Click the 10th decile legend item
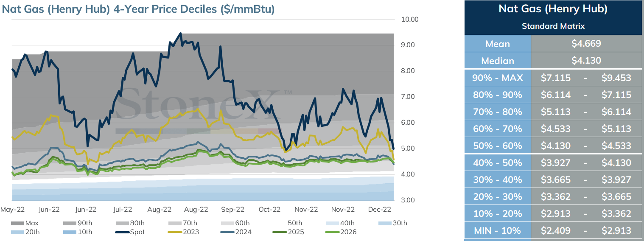 pos(78,232)
